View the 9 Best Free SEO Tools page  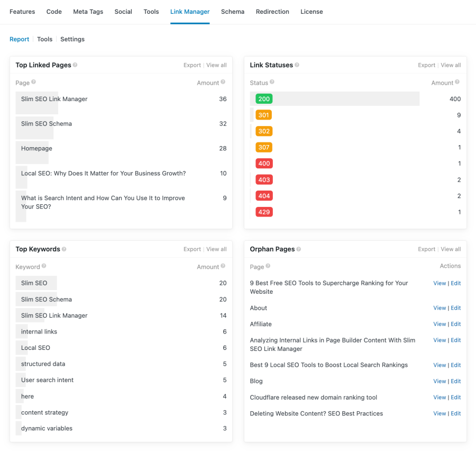(x=440, y=283)
